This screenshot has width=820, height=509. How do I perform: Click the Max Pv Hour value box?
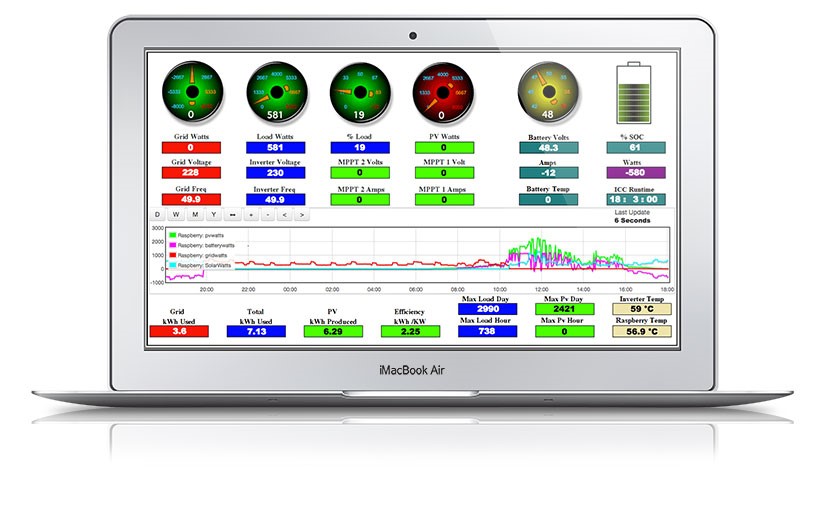click(x=565, y=331)
